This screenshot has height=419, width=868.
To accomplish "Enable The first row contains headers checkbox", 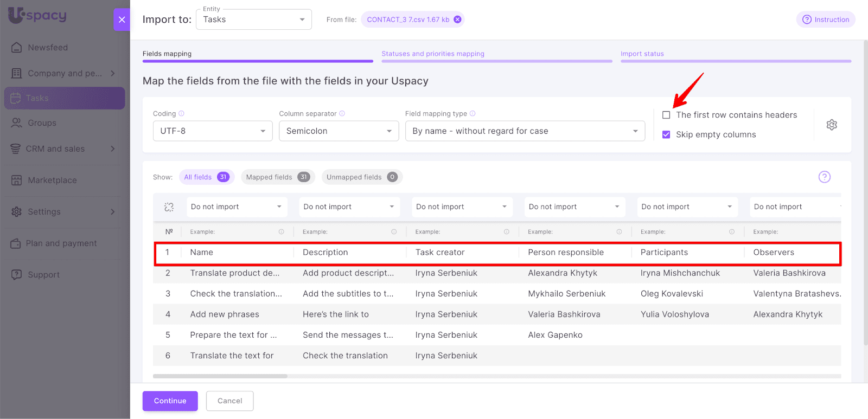I will 666,115.
